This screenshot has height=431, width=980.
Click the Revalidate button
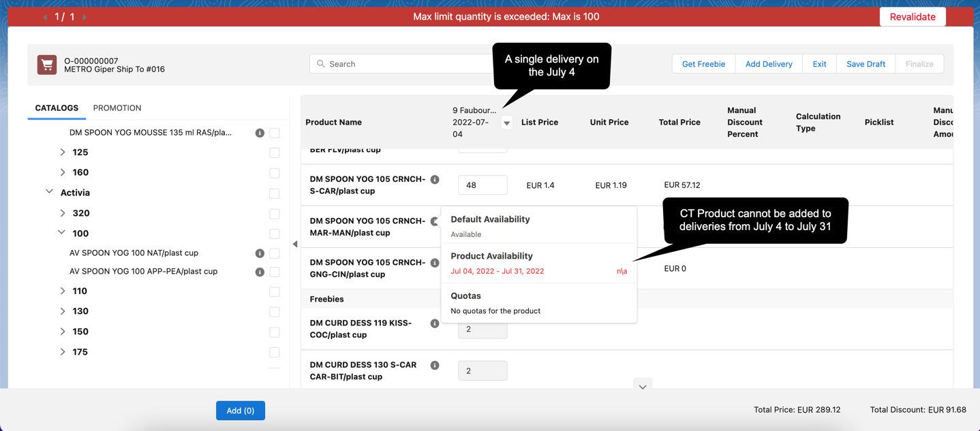[912, 17]
